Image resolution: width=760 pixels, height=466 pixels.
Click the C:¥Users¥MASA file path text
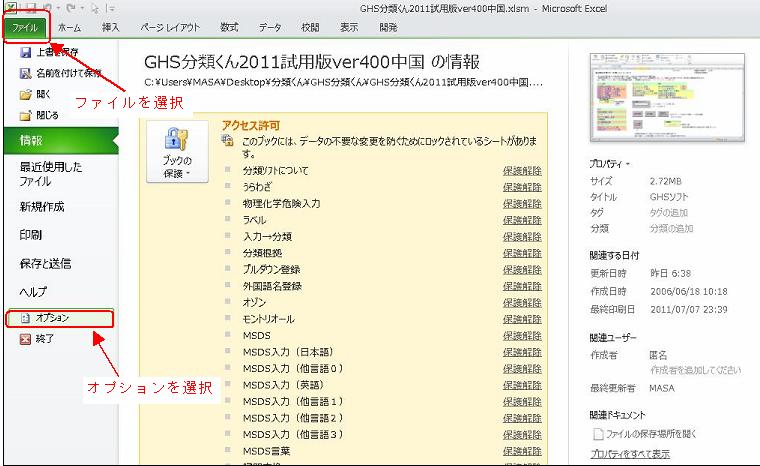coord(343,82)
